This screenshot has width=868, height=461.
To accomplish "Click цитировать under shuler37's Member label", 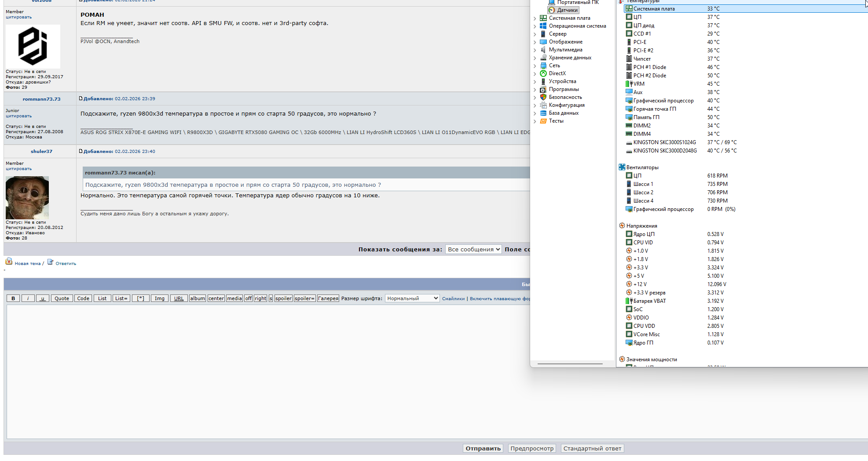I will pos(18,169).
